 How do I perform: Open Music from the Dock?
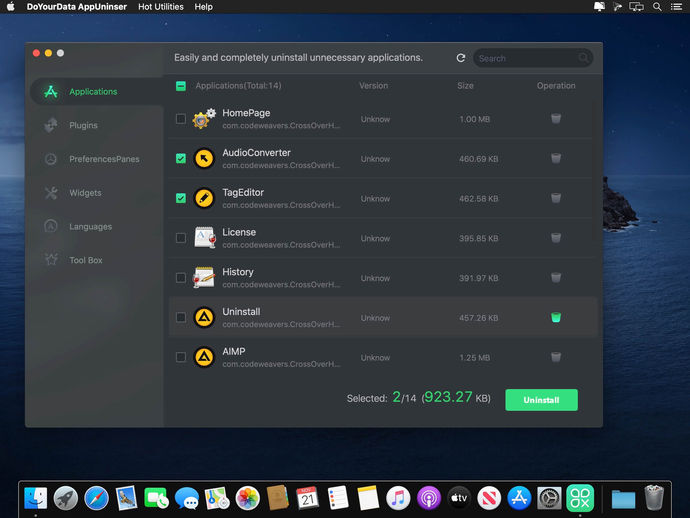(398, 498)
